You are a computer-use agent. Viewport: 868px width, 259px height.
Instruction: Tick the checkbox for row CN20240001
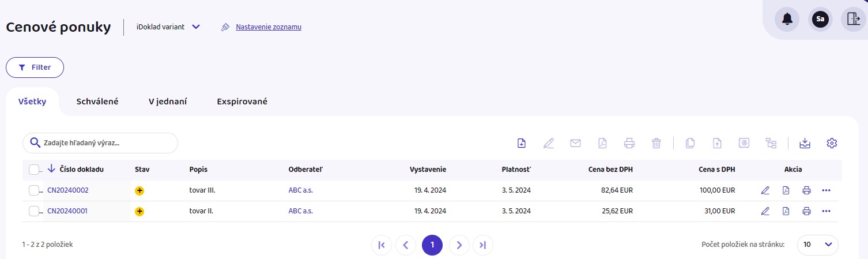click(x=33, y=211)
